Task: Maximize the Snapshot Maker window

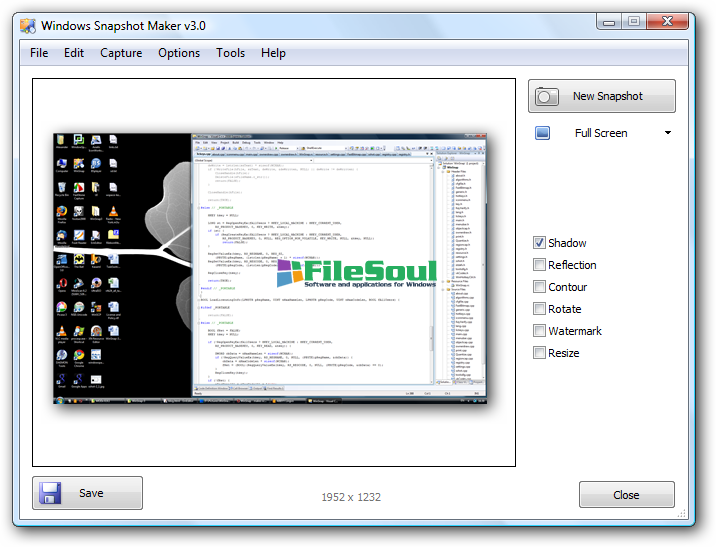Action: [634, 22]
